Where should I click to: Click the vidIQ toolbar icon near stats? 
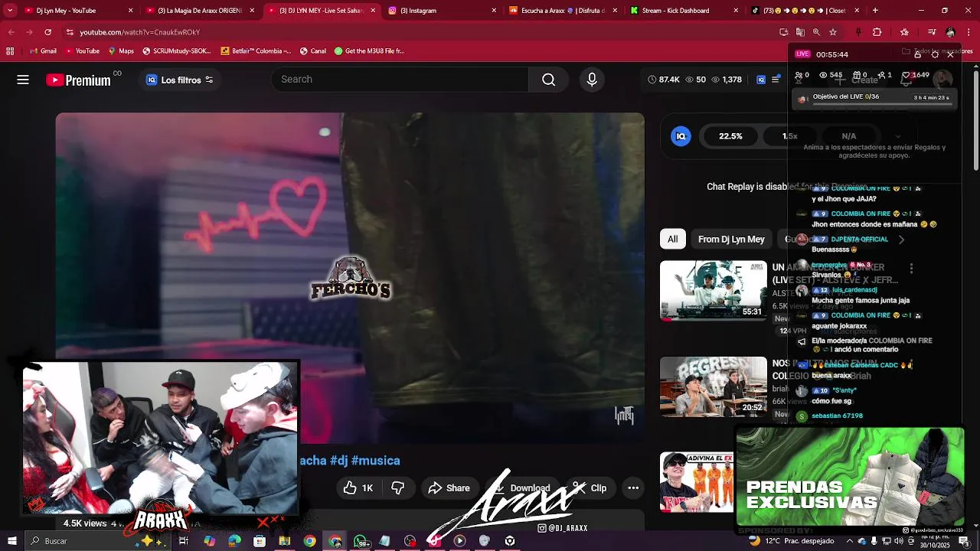click(761, 80)
